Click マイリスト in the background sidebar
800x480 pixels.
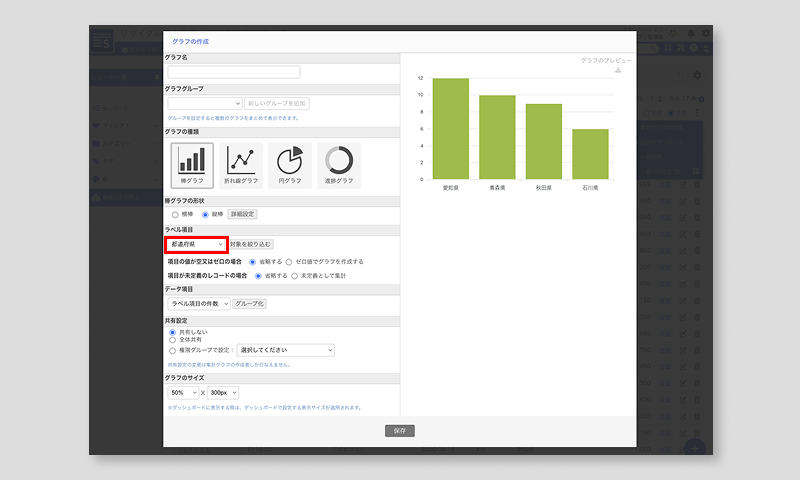point(116,126)
